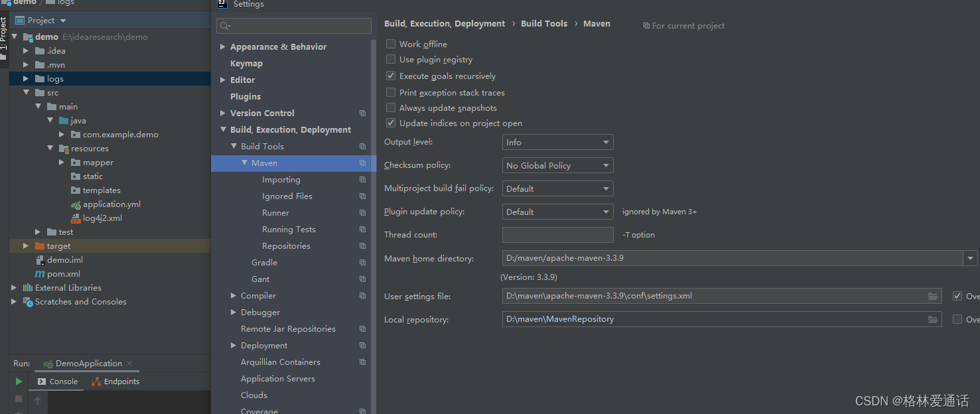Click the resources folder icon
The image size is (980, 414).
[64, 149]
